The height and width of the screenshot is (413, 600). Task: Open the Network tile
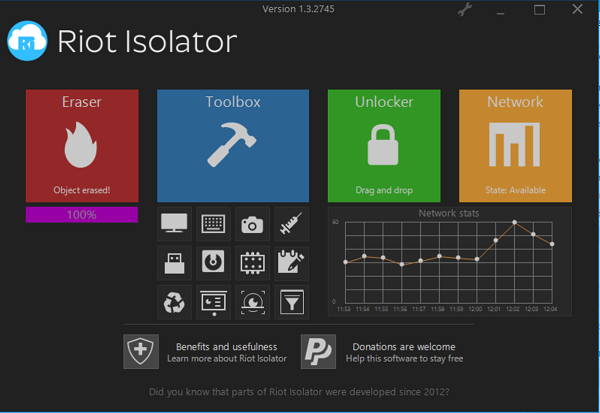click(515, 145)
